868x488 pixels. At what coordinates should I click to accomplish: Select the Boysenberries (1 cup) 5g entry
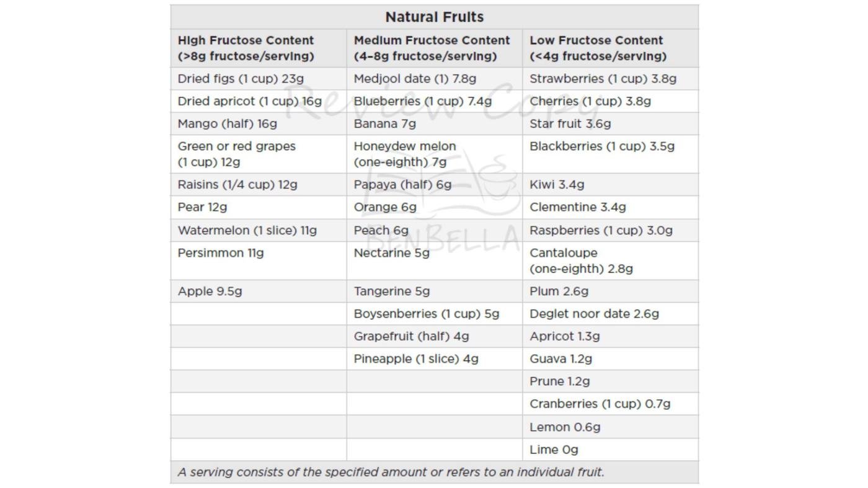click(x=426, y=313)
